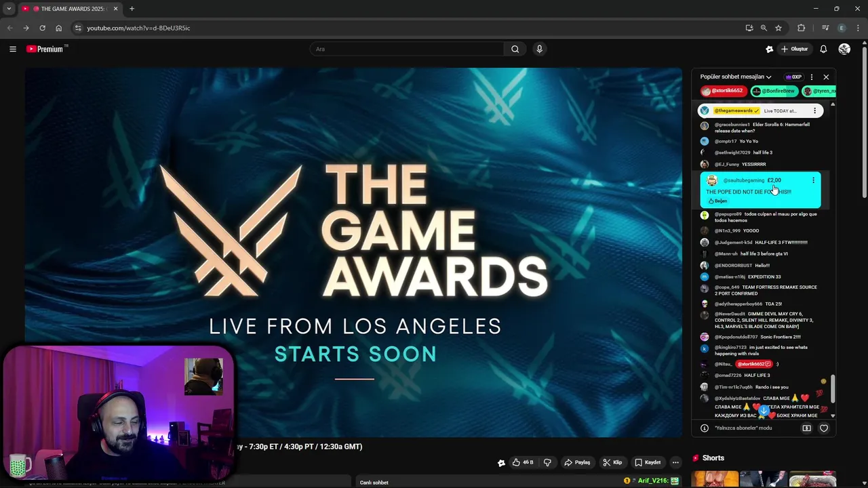Click the Shorts section heading
Image resolution: width=868 pixels, height=488 pixels.
[x=713, y=458]
